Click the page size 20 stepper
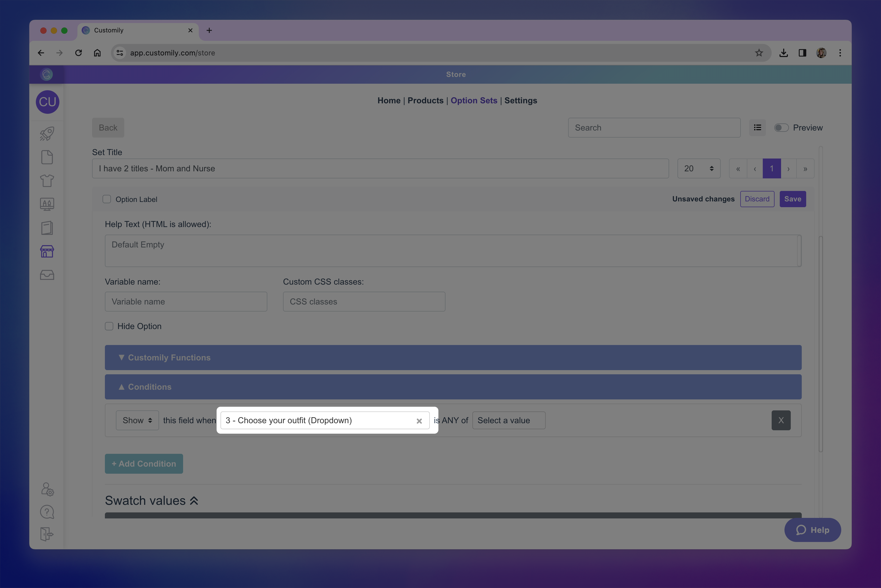The height and width of the screenshot is (588, 881). point(698,169)
